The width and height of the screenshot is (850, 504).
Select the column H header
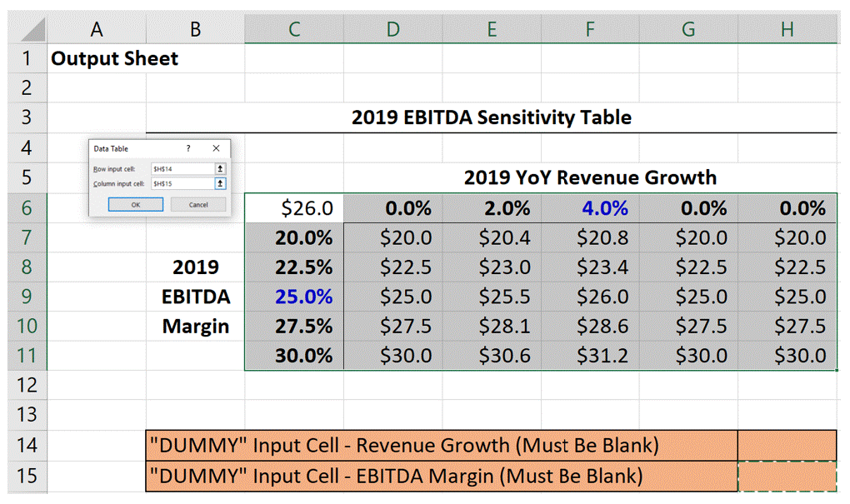coord(786,28)
